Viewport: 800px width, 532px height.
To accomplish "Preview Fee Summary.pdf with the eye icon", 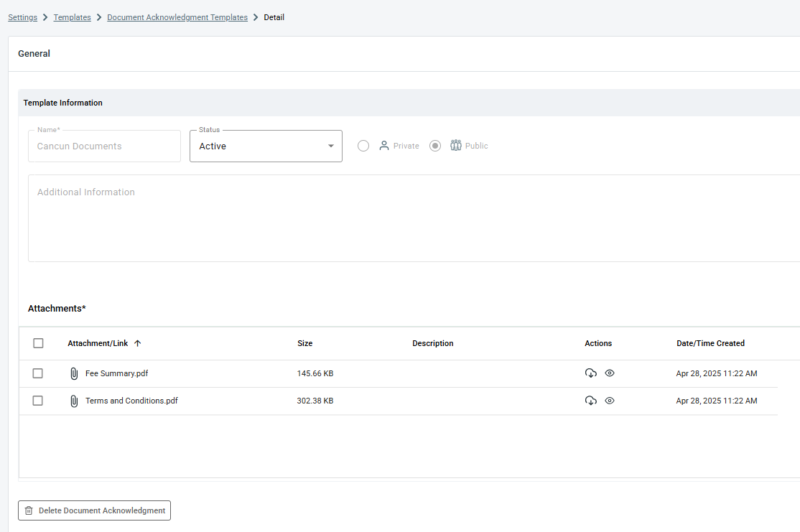I will (x=610, y=373).
